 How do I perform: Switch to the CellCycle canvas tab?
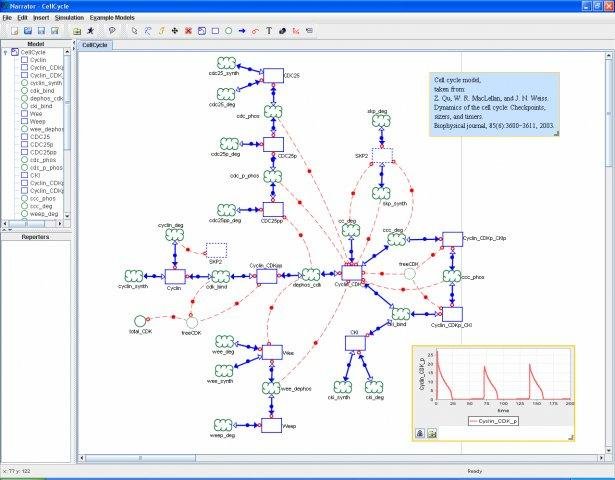(95, 45)
